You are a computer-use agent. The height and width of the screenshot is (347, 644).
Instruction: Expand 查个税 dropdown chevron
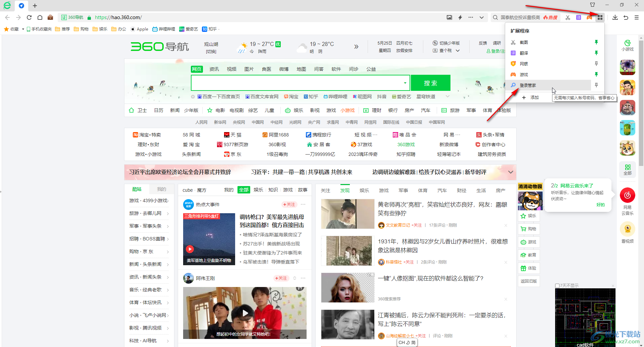(458, 51)
